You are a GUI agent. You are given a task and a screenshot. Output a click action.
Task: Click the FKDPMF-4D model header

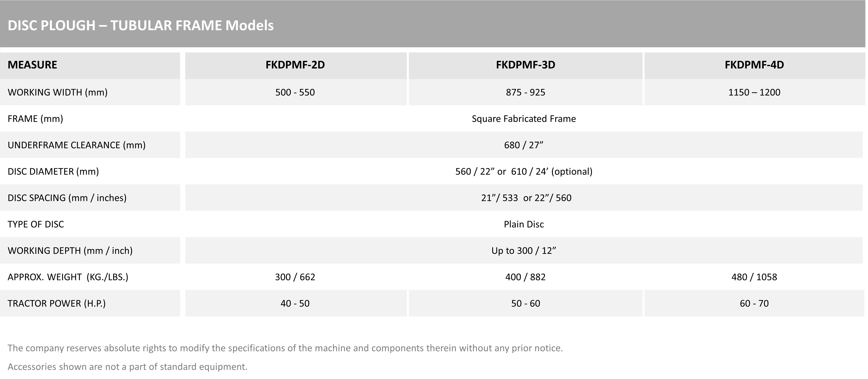(x=754, y=65)
